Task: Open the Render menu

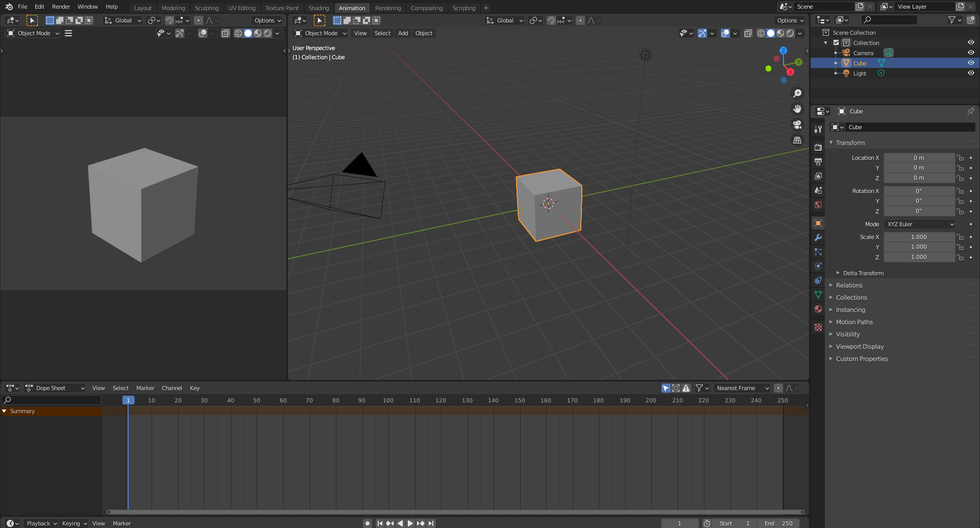Action: [x=61, y=7]
